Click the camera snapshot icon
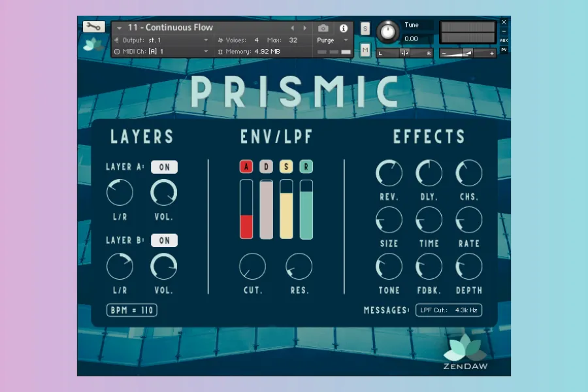The height and width of the screenshot is (392, 588). coord(323,28)
